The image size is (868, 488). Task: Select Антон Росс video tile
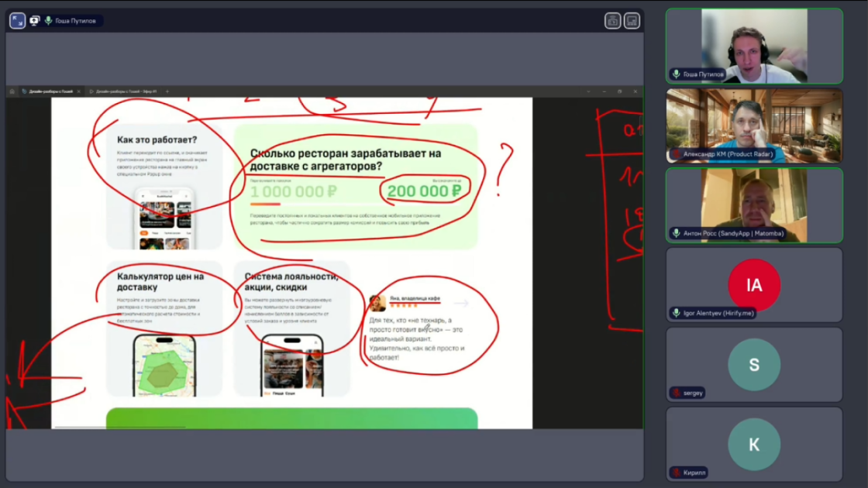click(754, 205)
